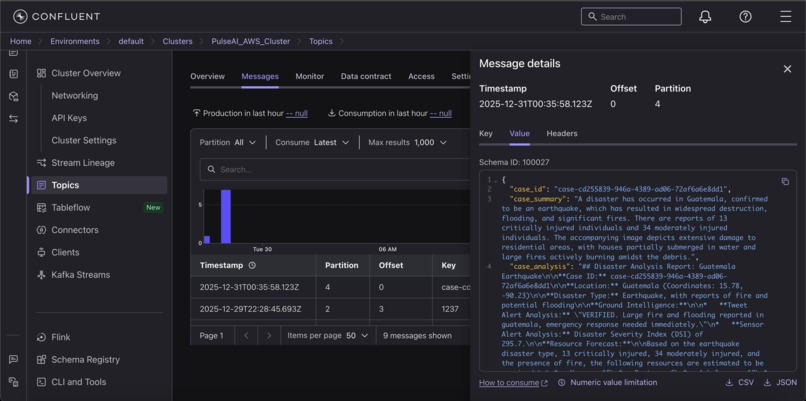
Task: Click the Clusters breadcrumb link
Action: coord(177,41)
